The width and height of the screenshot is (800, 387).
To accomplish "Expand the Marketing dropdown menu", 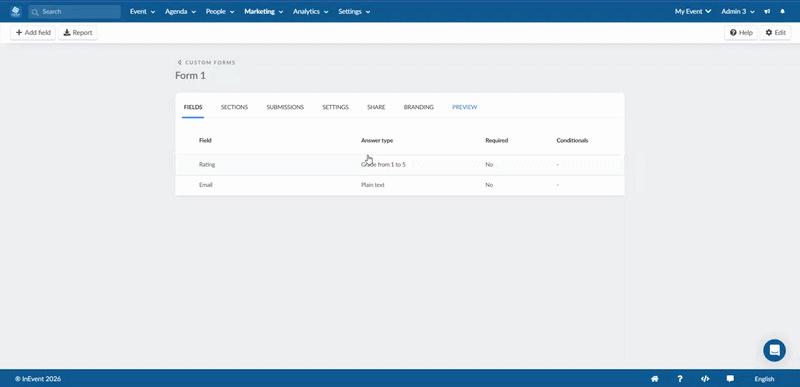I will (x=263, y=11).
